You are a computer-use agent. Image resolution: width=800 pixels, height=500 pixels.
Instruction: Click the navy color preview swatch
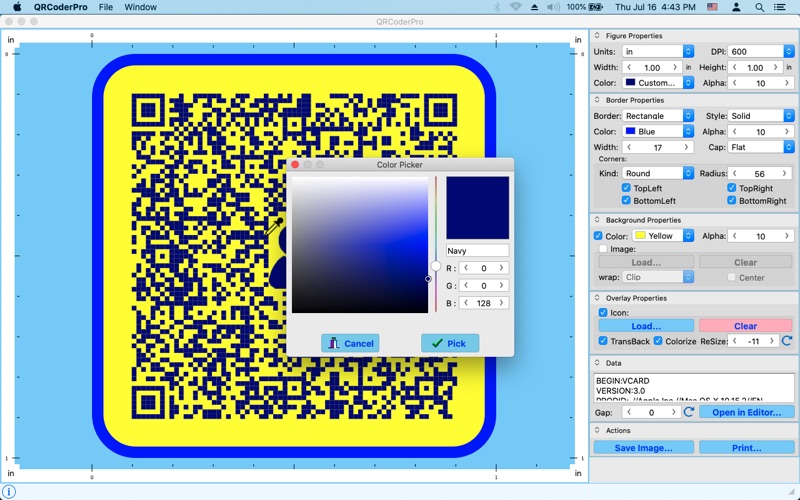tap(478, 208)
